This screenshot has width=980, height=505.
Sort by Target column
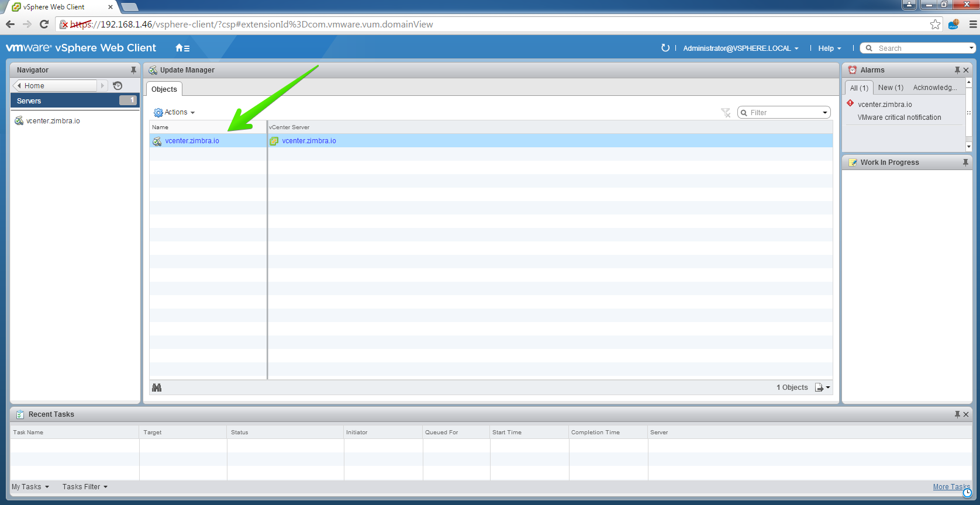coord(183,433)
